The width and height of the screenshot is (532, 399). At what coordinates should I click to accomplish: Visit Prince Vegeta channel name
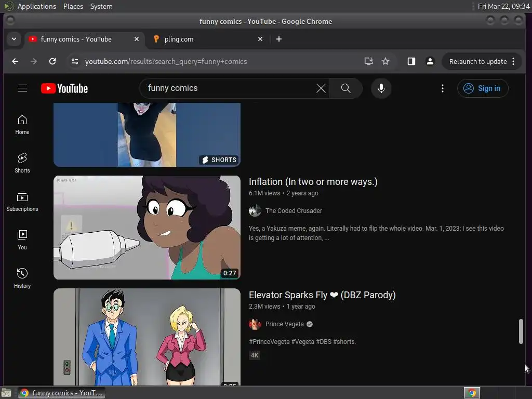click(284, 324)
